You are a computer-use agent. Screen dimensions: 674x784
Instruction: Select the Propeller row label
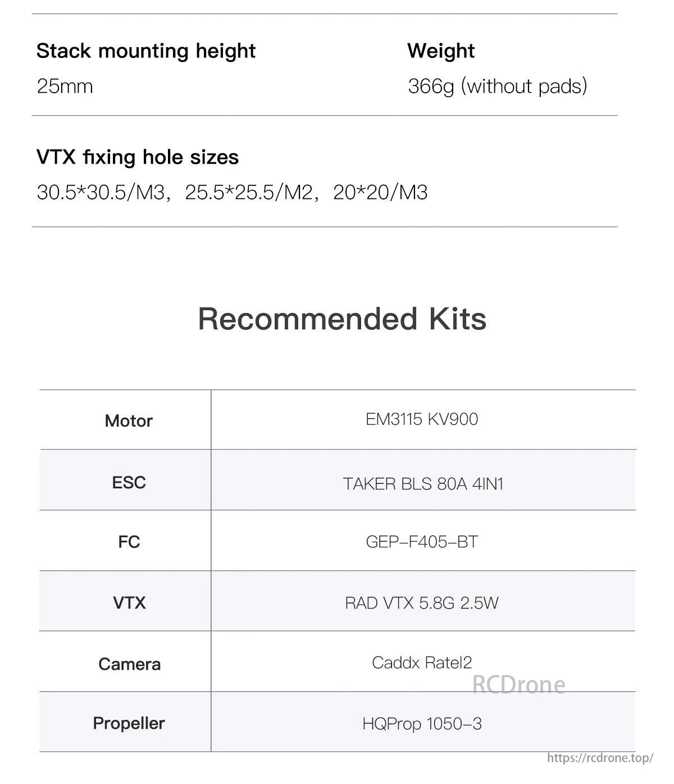click(x=129, y=723)
